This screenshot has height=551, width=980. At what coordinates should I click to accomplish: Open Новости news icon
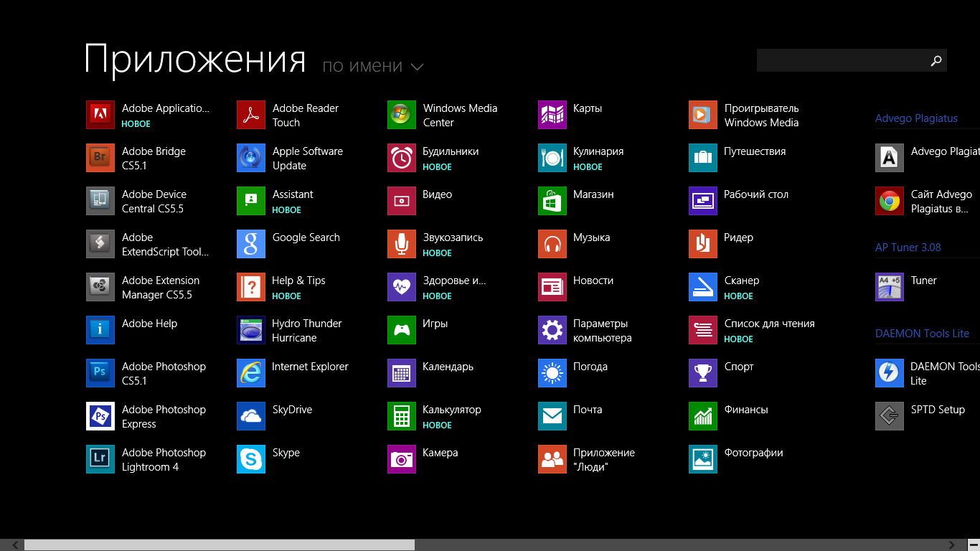pyautogui.click(x=552, y=287)
